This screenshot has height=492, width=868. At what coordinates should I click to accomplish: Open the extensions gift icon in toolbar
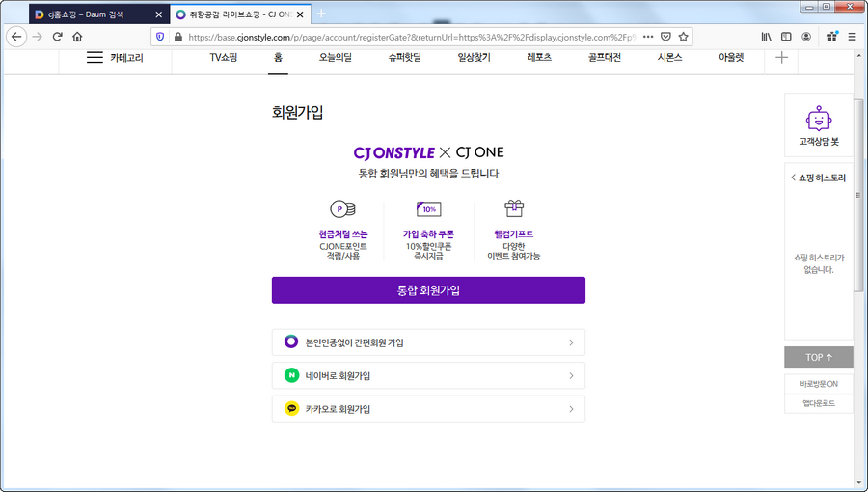[x=832, y=37]
